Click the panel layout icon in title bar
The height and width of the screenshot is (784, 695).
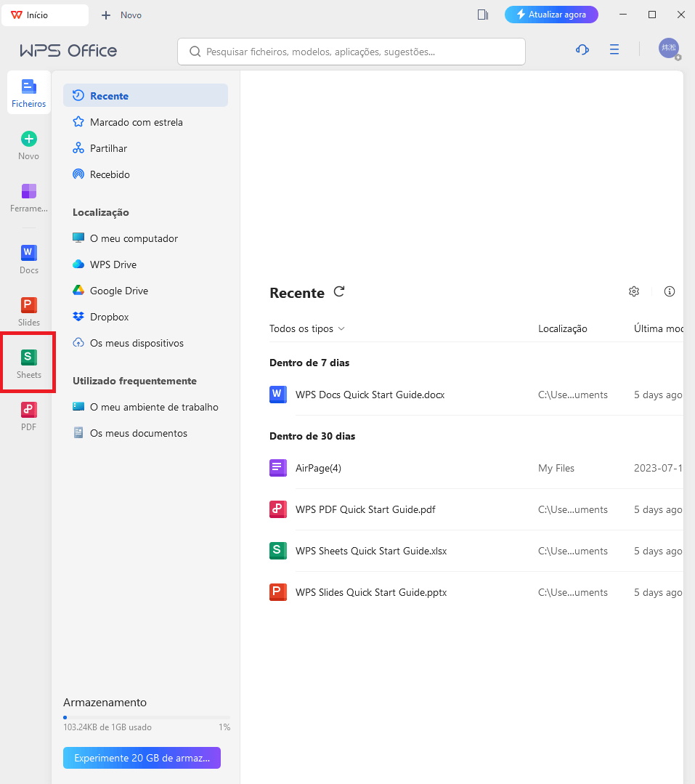click(x=483, y=15)
